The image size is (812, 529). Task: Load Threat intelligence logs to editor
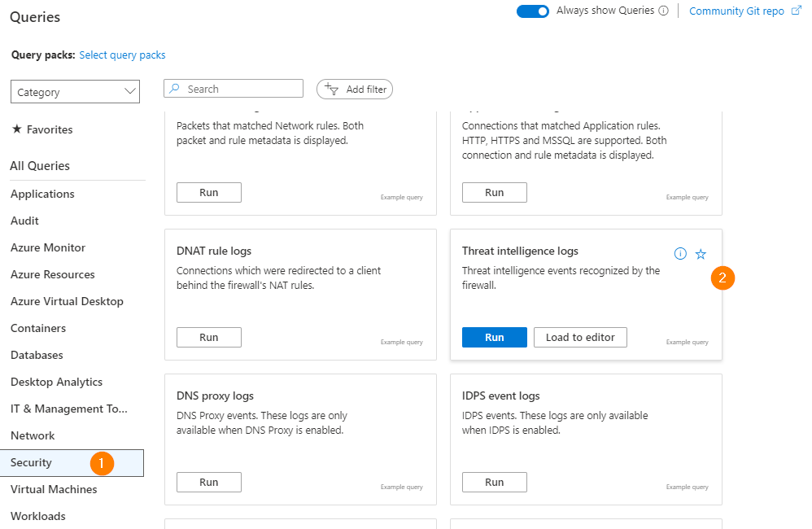click(x=580, y=337)
